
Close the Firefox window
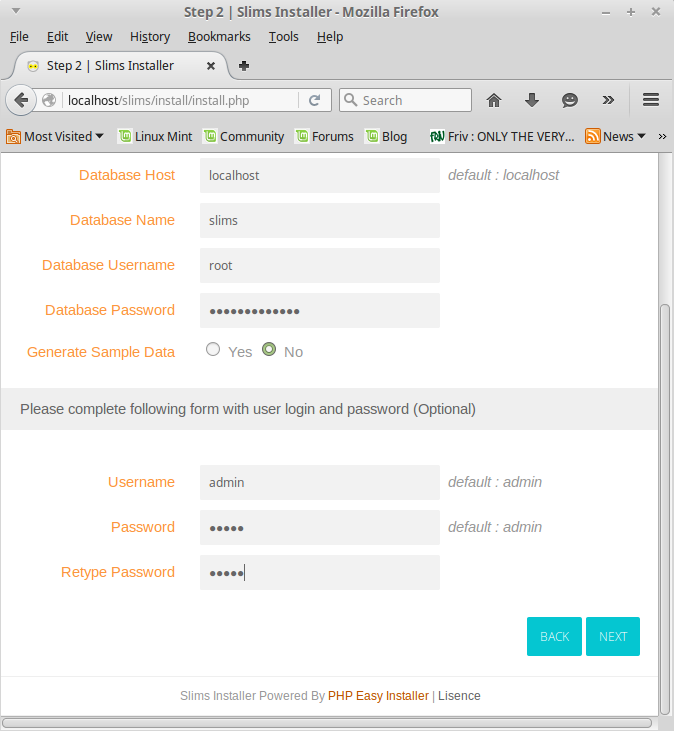[x=656, y=12]
